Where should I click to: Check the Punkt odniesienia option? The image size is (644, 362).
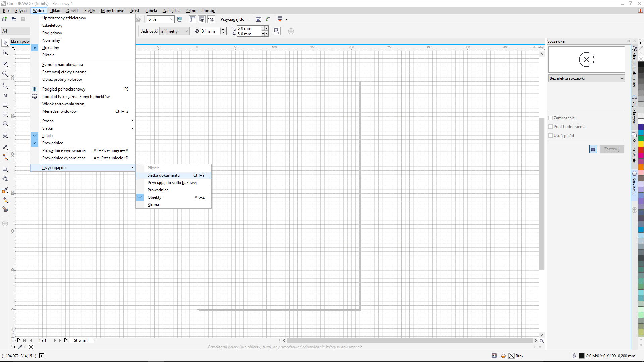(551, 127)
